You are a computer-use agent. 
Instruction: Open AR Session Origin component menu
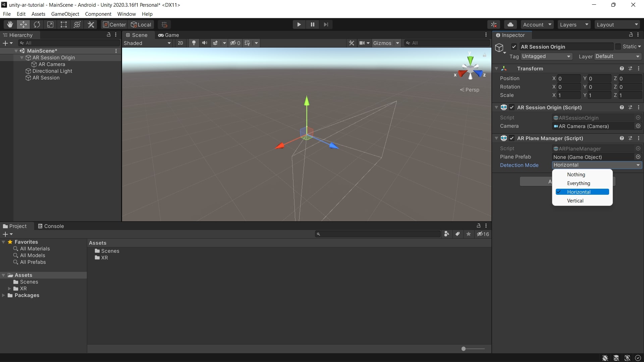639,107
